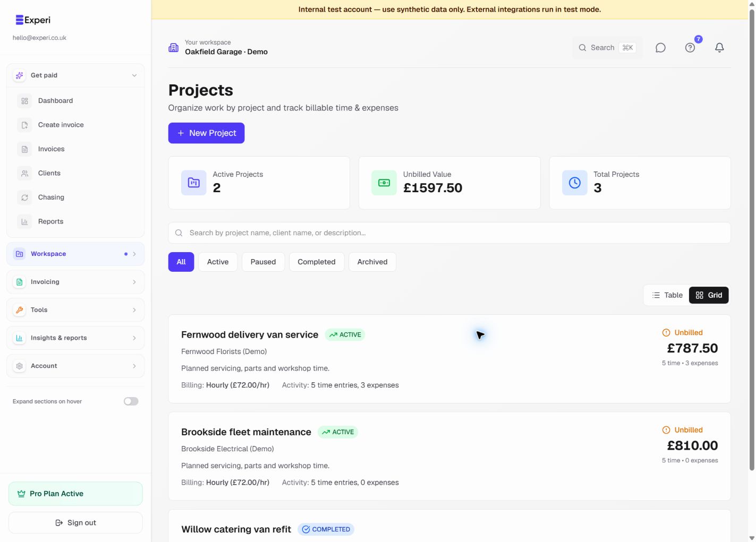Click the workspace building icon
The height and width of the screenshot is (542, 756).
174,48
